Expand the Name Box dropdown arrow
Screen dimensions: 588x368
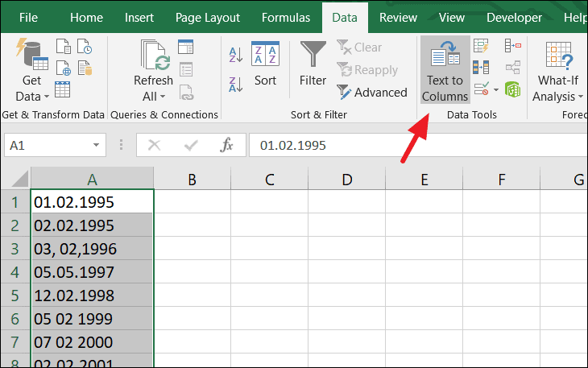click(x=97, y=146)
